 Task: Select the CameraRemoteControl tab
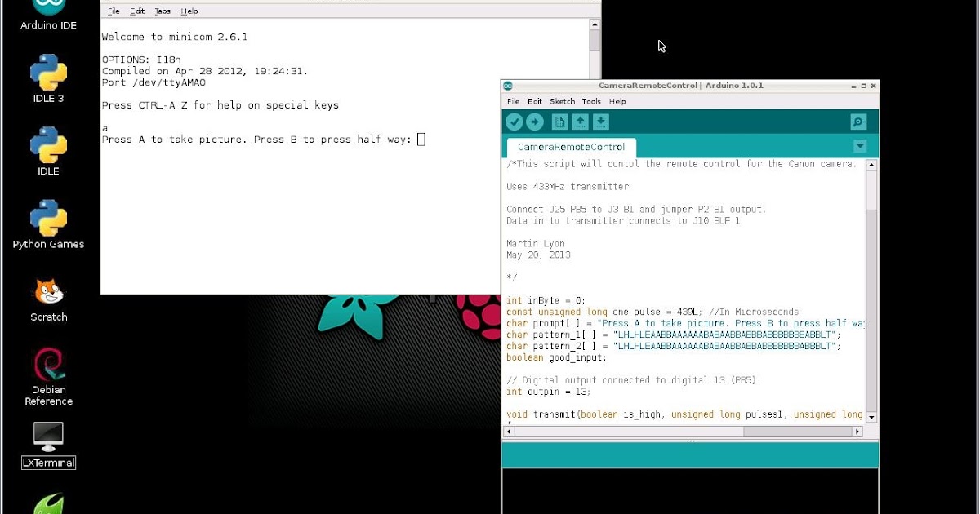570,147
